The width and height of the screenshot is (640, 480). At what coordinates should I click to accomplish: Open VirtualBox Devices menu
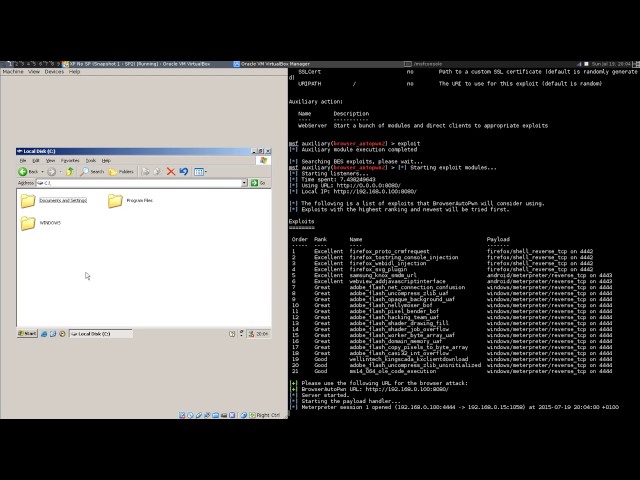tap(54, 71)
